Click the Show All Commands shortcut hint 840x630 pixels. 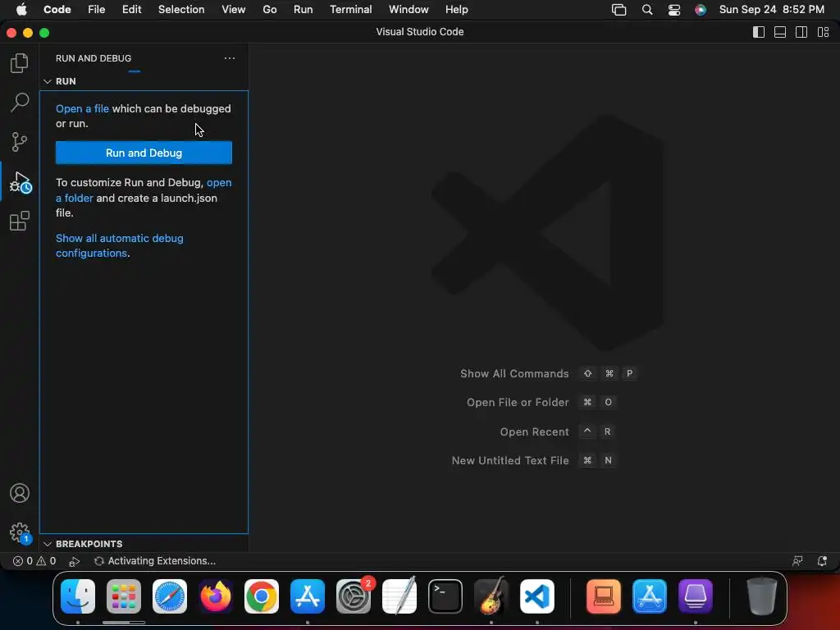coord(548,373)
